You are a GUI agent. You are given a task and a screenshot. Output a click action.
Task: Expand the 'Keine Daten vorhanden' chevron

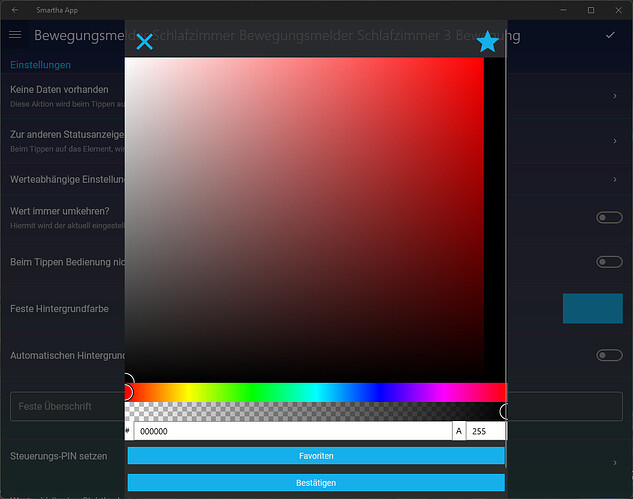[614, 96]
